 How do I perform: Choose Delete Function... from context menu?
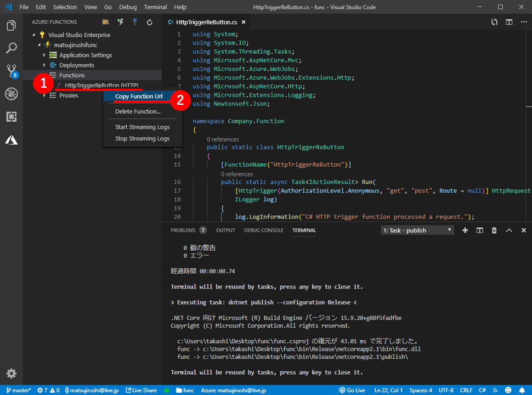coord(138,111)
